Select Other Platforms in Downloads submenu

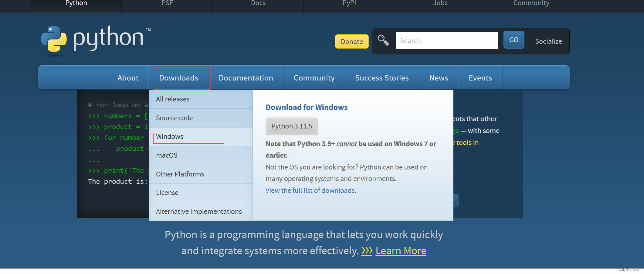click(201, 174)
